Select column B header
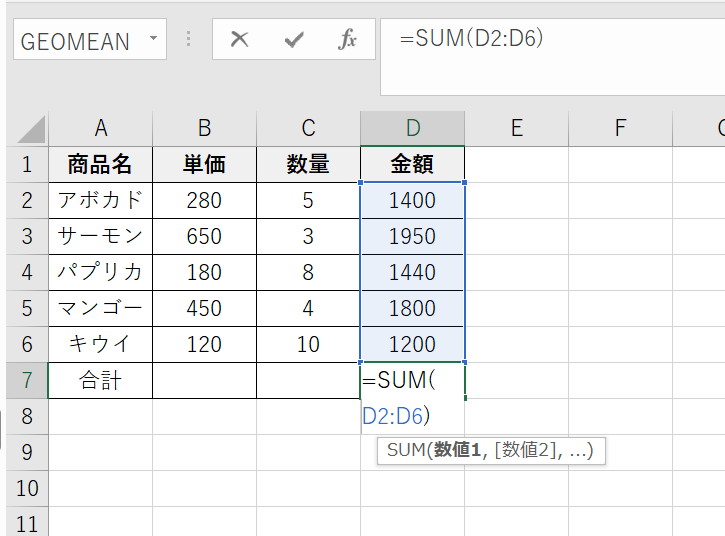The image size is (725, 536). (x=204, y=128)
